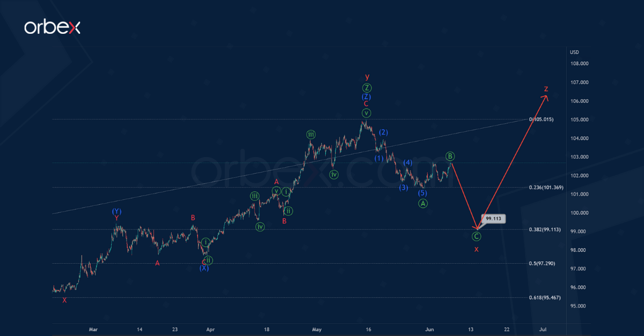Select the blue (2) wave label
This screenshot has width=644, height=336.
pyautogui.click(x=383, y=132)
